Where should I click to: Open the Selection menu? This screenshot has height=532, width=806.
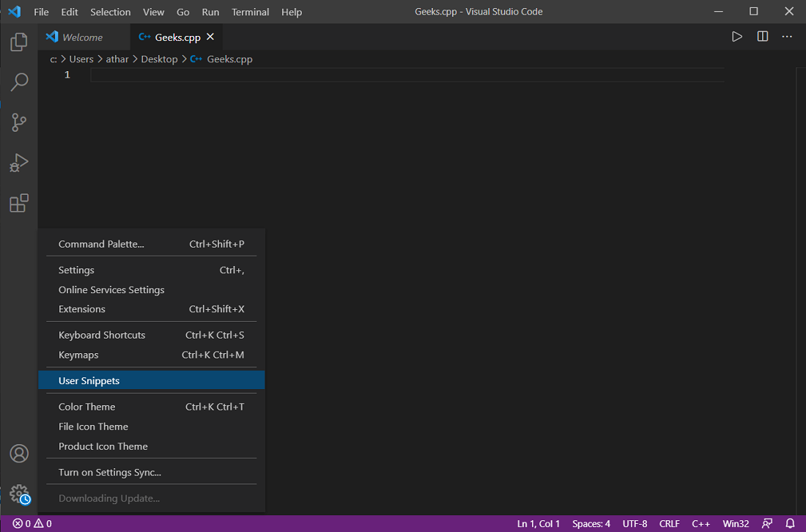tap(111, 12)
